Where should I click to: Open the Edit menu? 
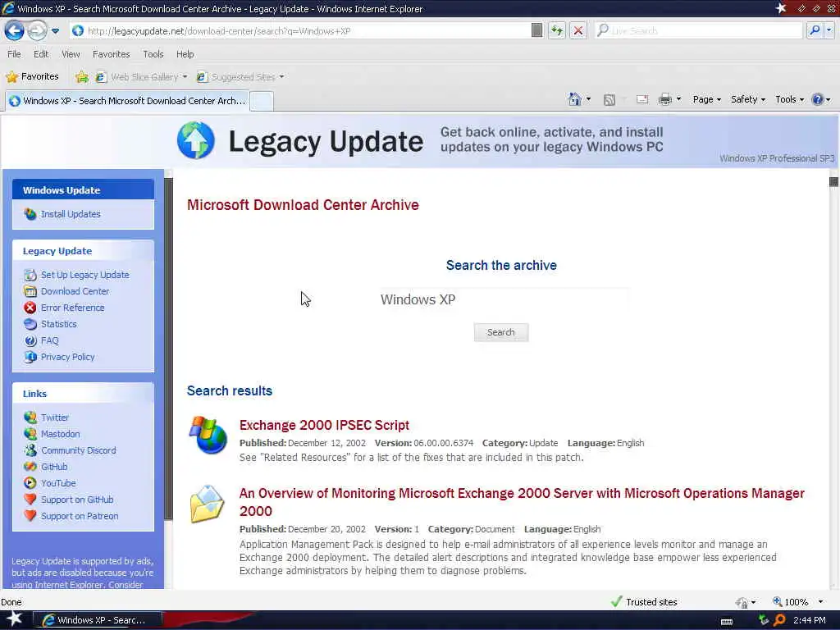coord(41,54)
